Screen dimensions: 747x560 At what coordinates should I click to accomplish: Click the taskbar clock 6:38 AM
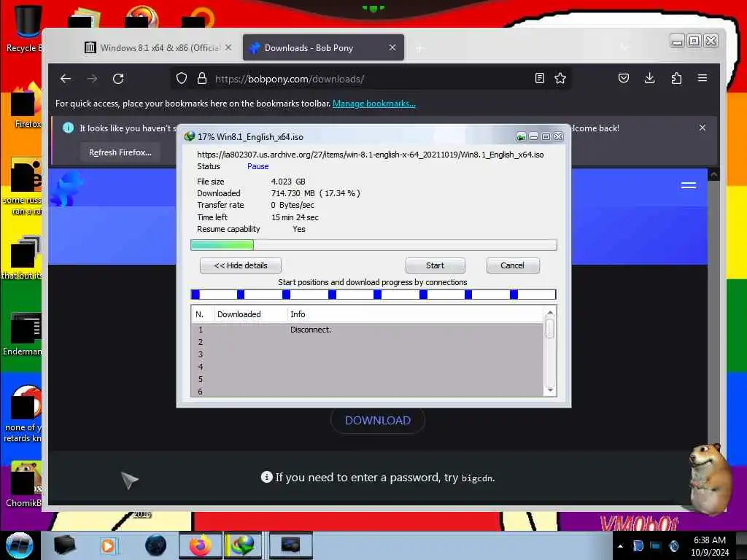[x=709, y=540]
